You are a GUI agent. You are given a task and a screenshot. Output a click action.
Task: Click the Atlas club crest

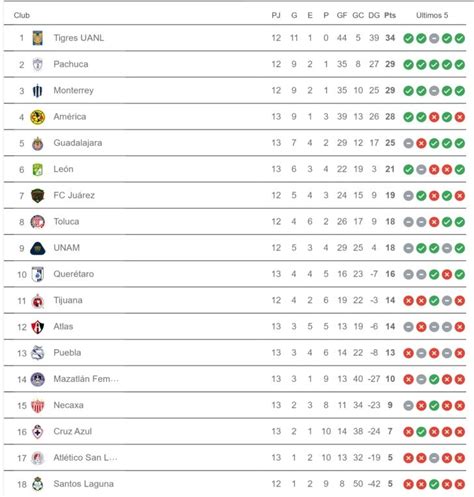tap(38, 327)
